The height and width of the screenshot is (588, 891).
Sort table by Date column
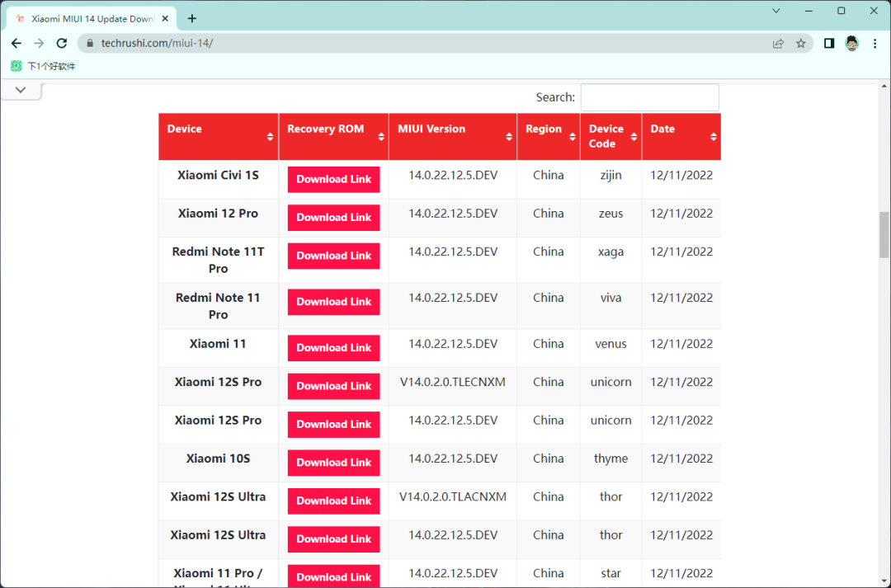click(x=681, y=136)
